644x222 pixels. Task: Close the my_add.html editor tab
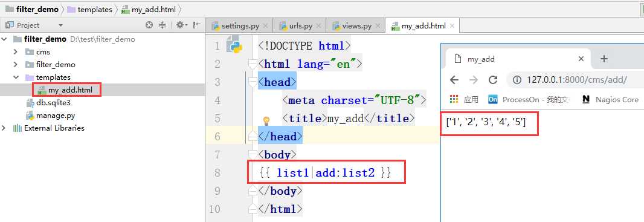click(x=452, y=26)
